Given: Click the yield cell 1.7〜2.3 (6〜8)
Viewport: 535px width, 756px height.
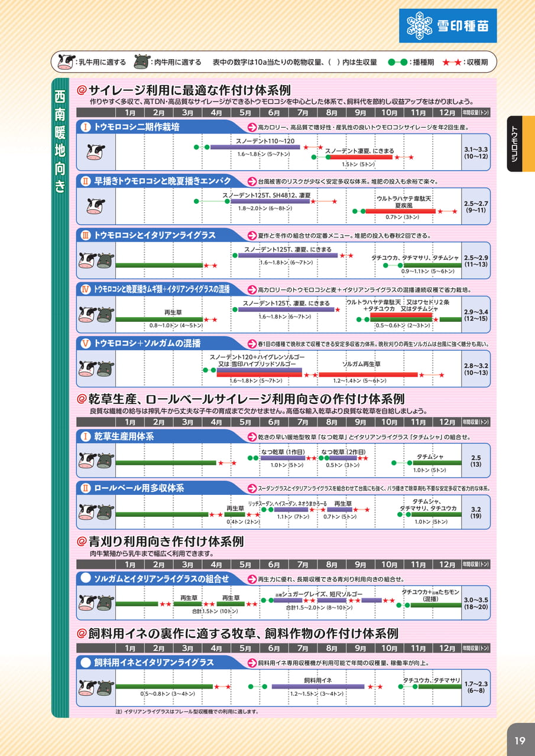Looking at the screenshot, I should click(476, 686).
